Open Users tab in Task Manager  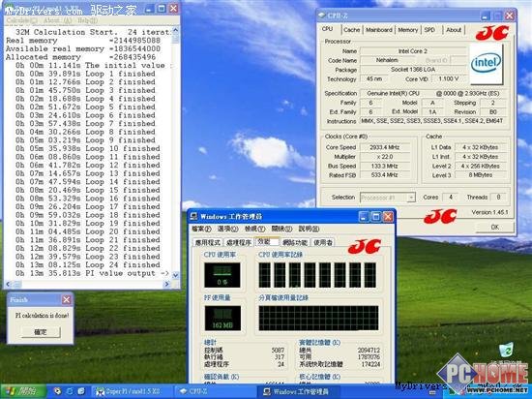[323, 242]
